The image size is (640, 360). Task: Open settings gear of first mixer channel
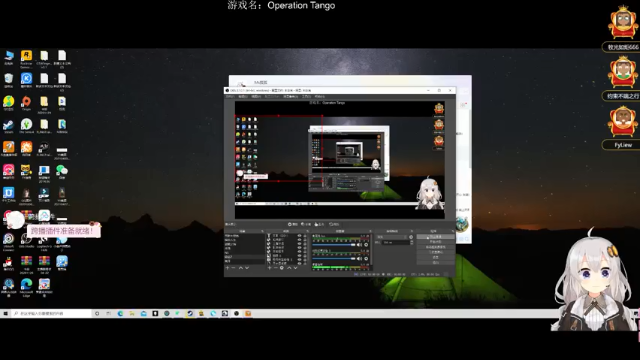366,244
